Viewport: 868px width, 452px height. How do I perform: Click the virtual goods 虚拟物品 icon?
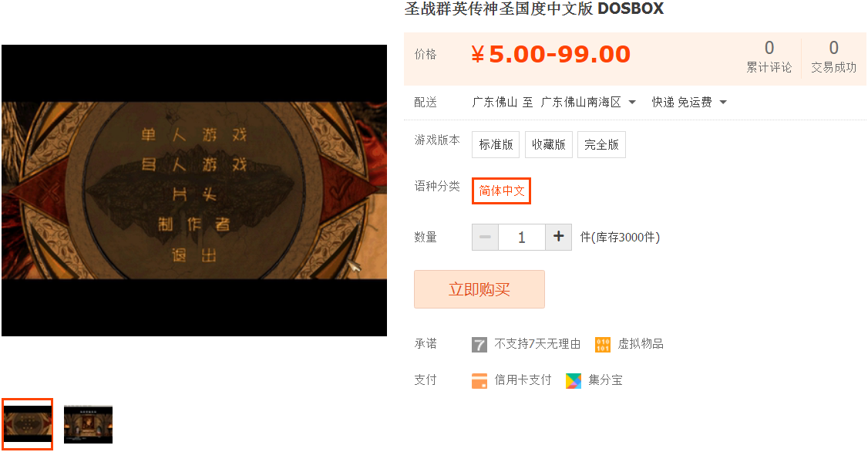coord(602,345)
